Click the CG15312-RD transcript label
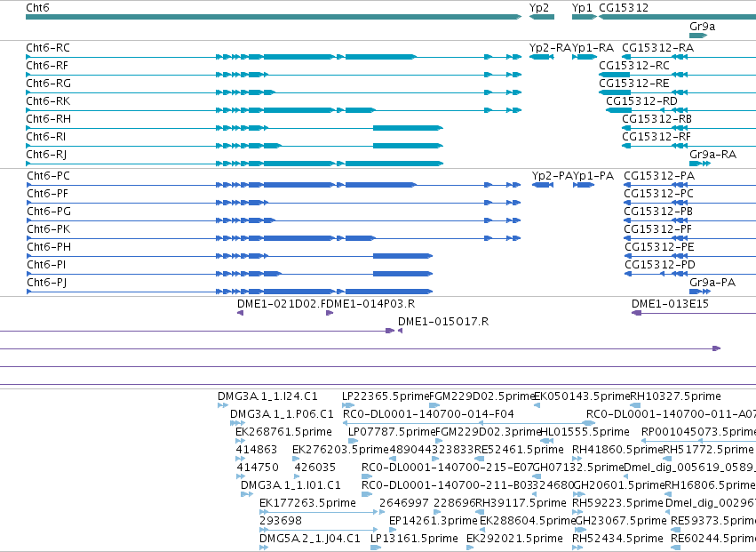 point(641,100)
